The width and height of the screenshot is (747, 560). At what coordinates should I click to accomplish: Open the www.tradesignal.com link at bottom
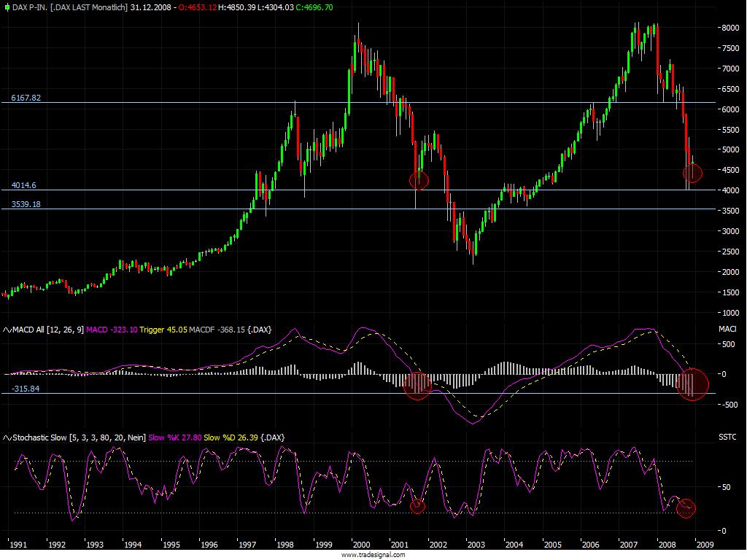pos(373,555)
